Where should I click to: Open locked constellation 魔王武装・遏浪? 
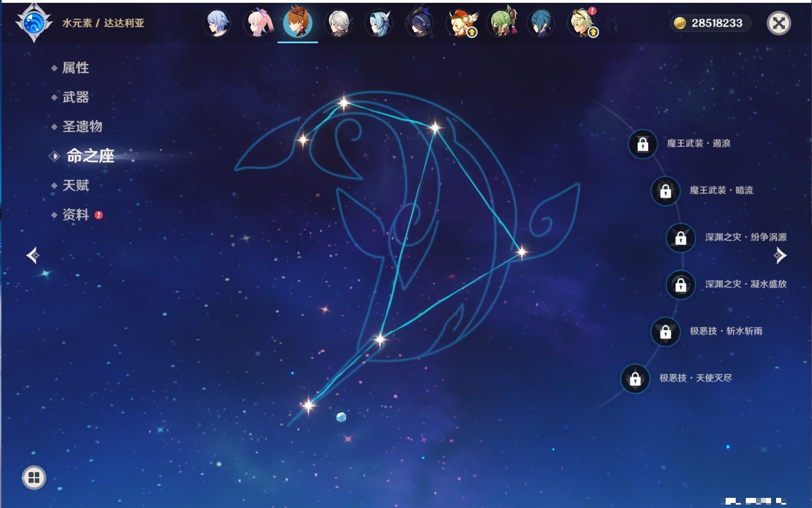[x=643, y=144]
